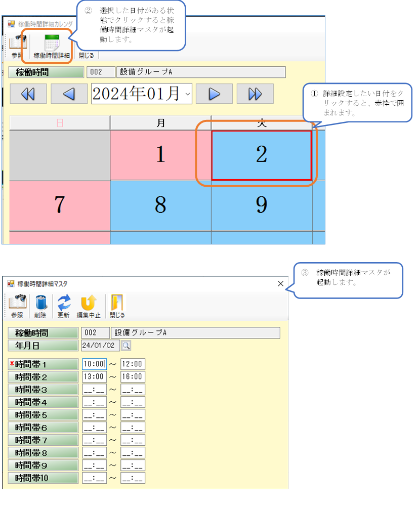The image size is (420, 509).
Task: Click 閉じる in the calendar window toolbar
Action: pos(86,55)
